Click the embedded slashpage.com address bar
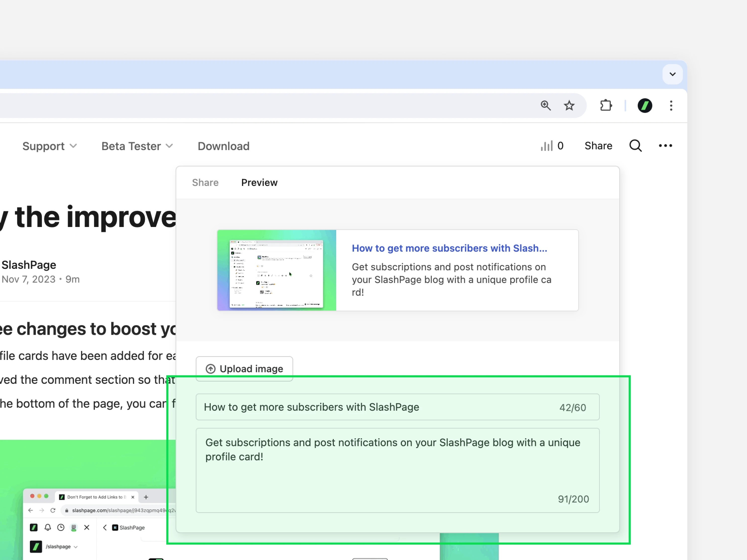The image size is (747, 560). [x=118, y=510]
